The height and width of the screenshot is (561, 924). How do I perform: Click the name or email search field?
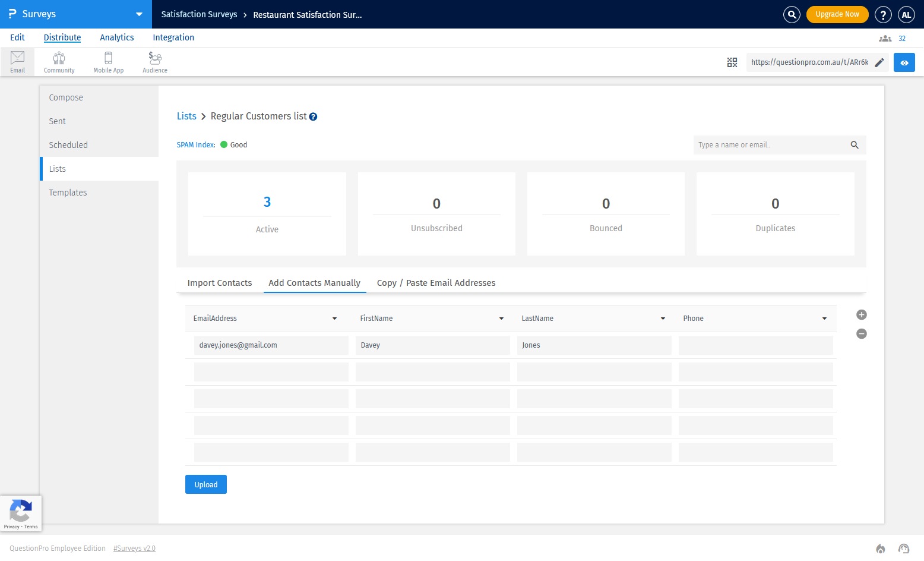point(771,145)
